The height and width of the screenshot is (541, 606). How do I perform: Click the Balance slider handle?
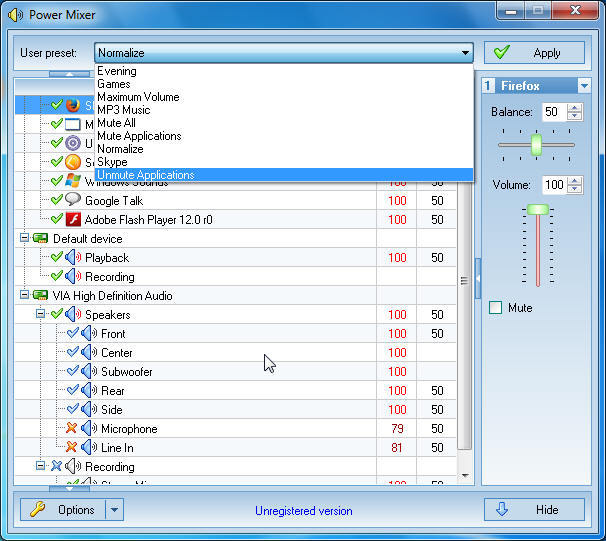coord(536,145)
